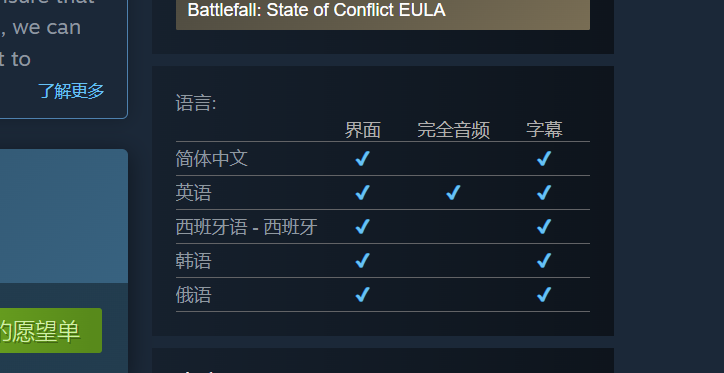Click the English interface checkmark
The image size is (724, 373).
(362, 193)
